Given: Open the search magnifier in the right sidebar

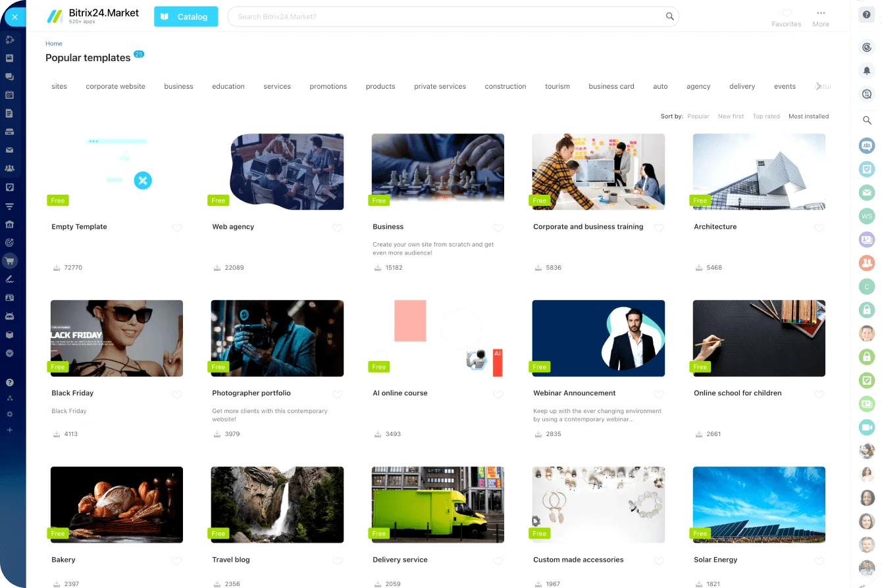Looking at the screenshot, I should (866, 120).
